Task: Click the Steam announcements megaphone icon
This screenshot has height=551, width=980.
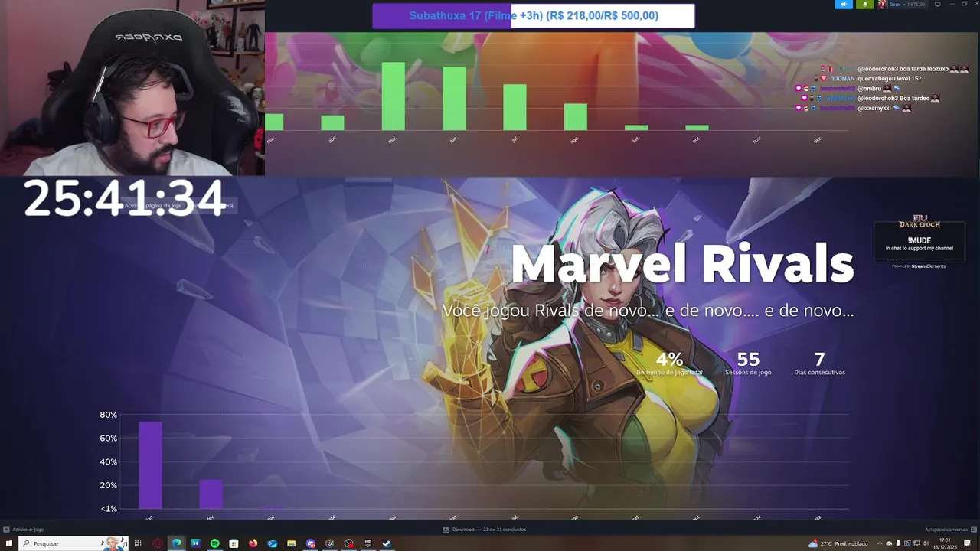Action: coord(844,4)
